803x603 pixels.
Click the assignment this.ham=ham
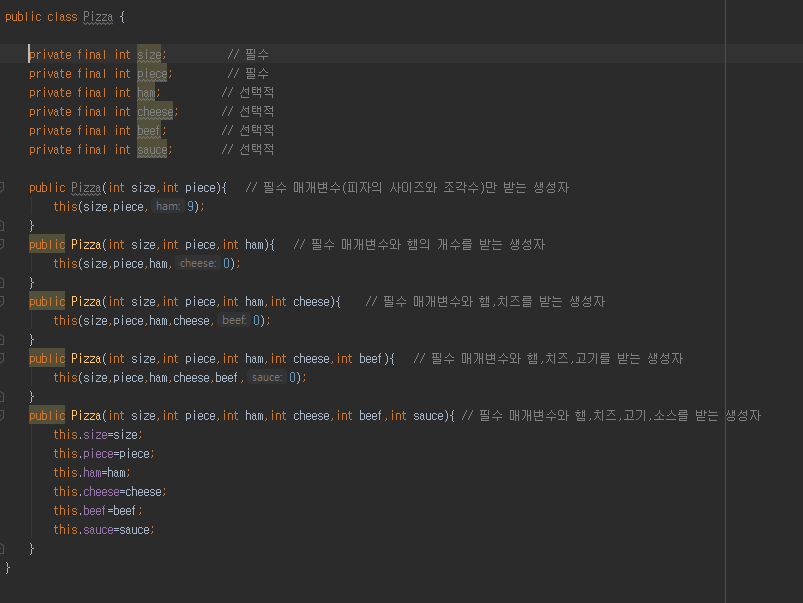[92, 472]
